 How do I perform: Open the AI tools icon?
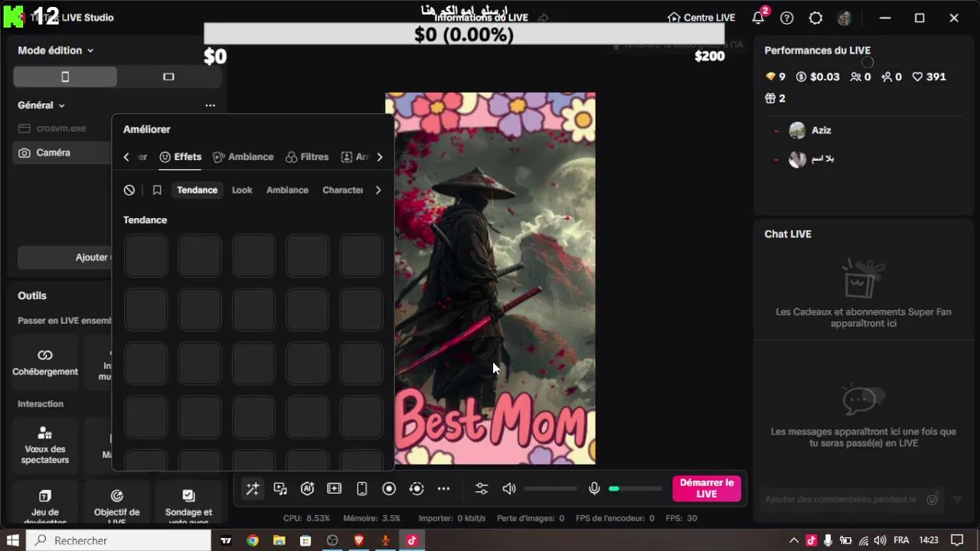pyautogui.click(x=307, y=489)
